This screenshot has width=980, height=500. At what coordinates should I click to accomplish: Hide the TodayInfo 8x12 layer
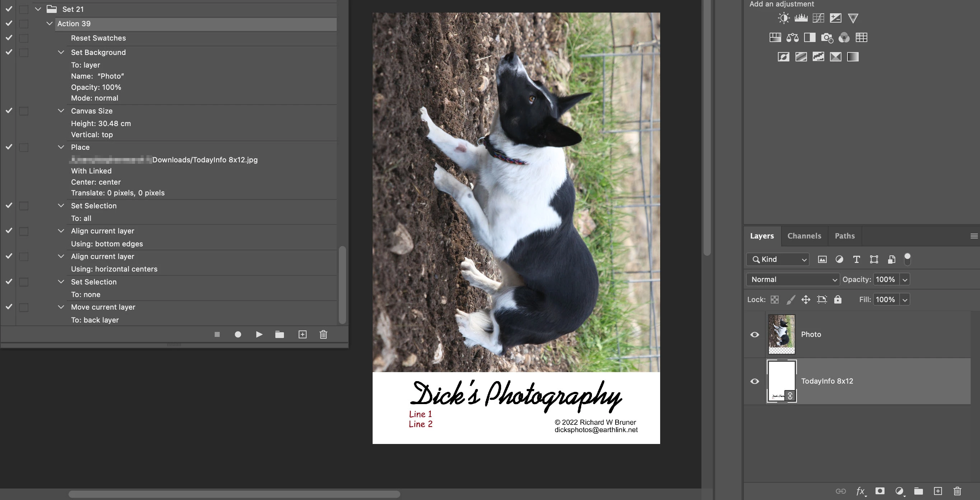pyautogui.click(x=755, y=381)
